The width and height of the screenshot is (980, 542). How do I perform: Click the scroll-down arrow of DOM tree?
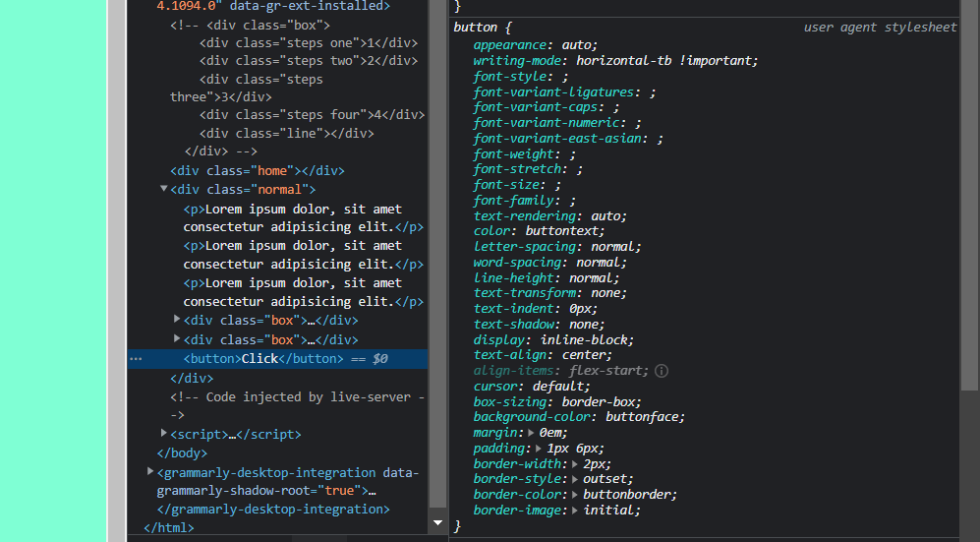point(437,522)
